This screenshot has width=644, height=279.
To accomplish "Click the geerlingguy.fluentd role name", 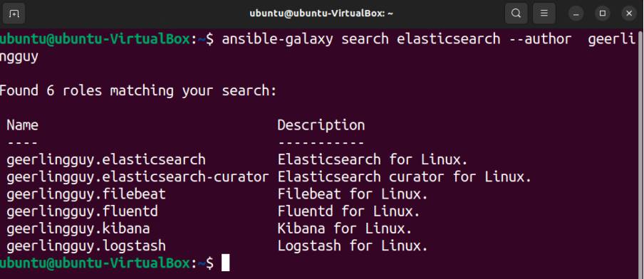I will point(82,211).
